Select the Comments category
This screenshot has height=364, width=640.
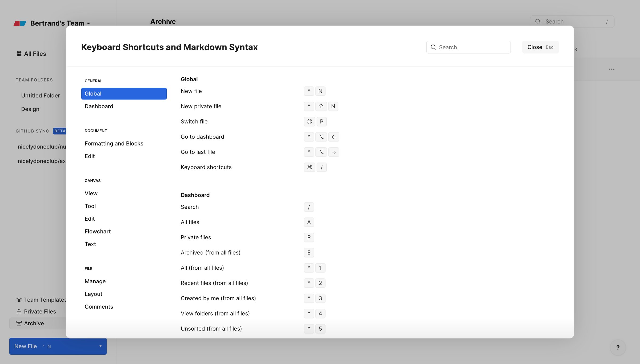point(99,307)
